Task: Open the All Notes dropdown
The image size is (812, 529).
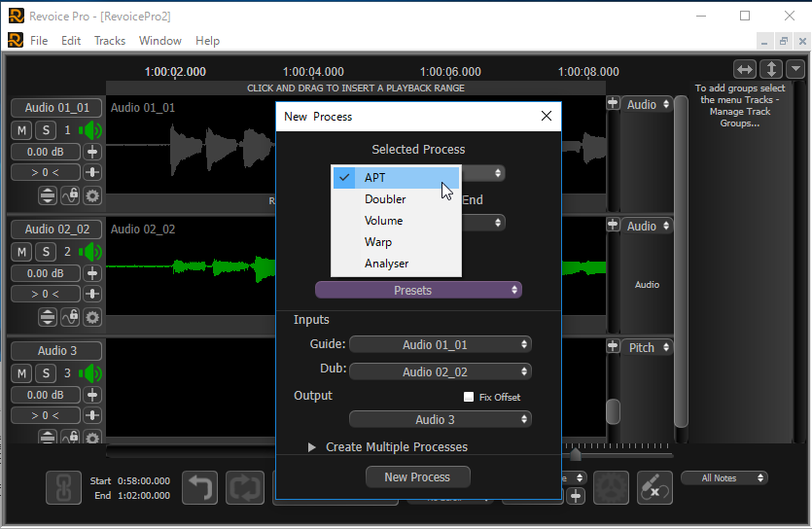Action: tap(724, 477)
